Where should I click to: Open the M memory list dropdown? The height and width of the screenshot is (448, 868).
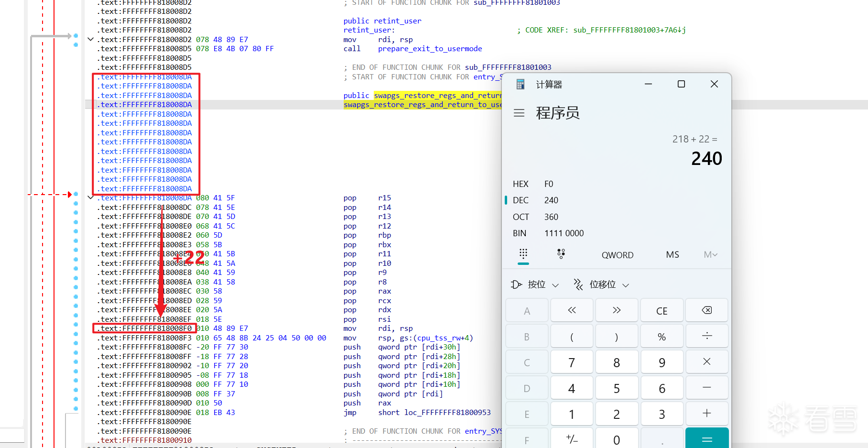coord(710,255)
